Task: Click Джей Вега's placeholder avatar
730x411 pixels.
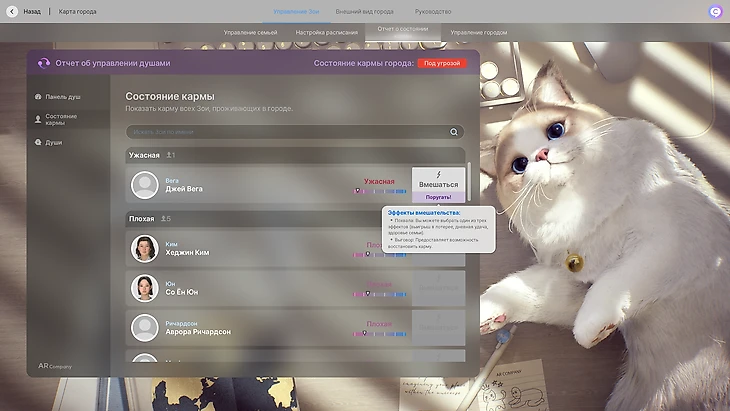Action: click(145, 185)
